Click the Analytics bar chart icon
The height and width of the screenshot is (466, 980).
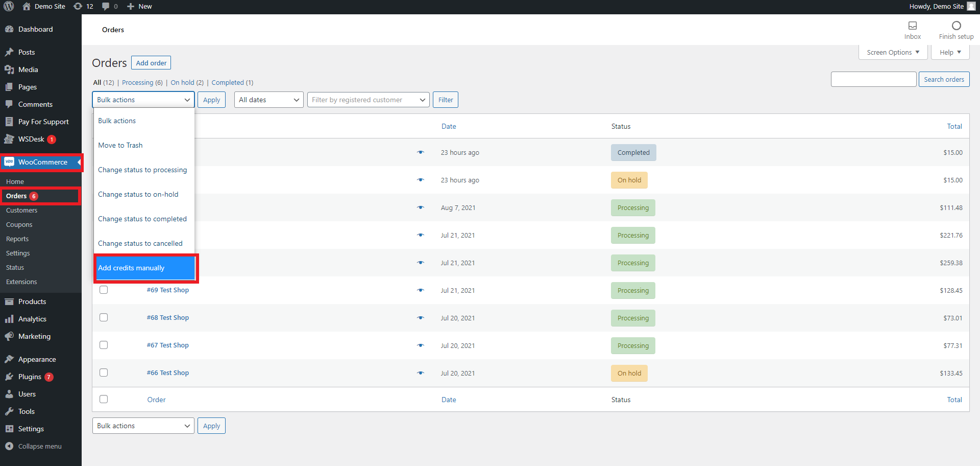[x=9, y=319]
